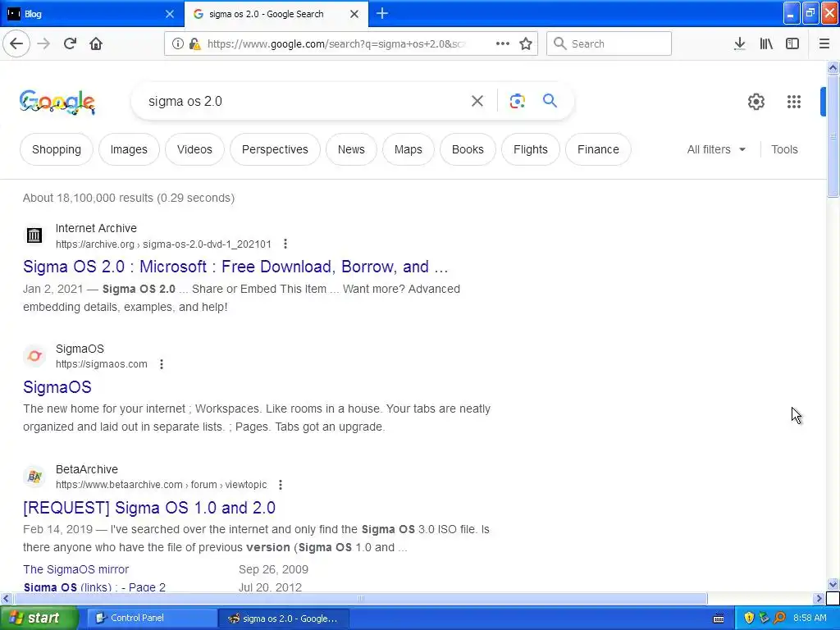Viewport: 840px width, 630px height.
Task: Expand the All filters dropdown
Action: coord(716,149)
